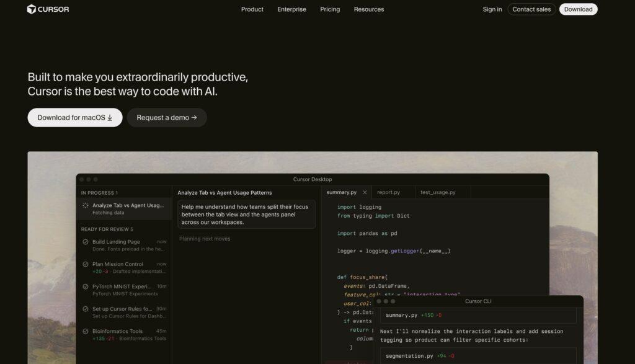Click the spinner icon beside Analyze Tab task
The height and width of the screenshot is (364, 635).
[x=86, y=205]
